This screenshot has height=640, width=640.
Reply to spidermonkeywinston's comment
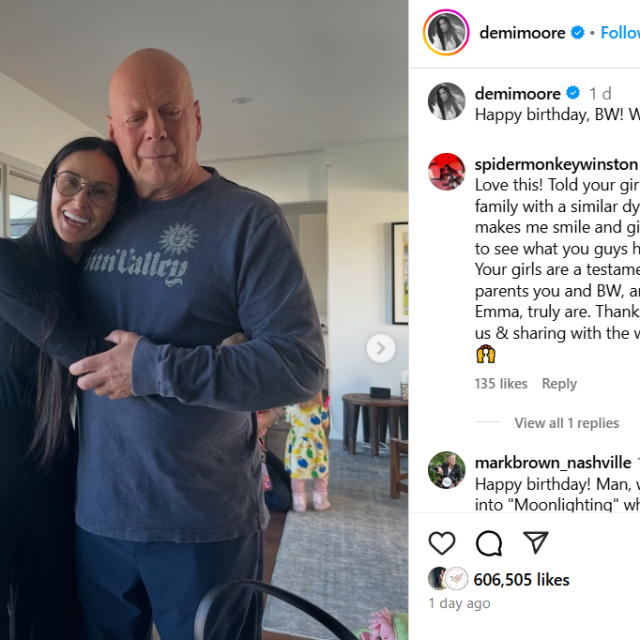[559, 384]
